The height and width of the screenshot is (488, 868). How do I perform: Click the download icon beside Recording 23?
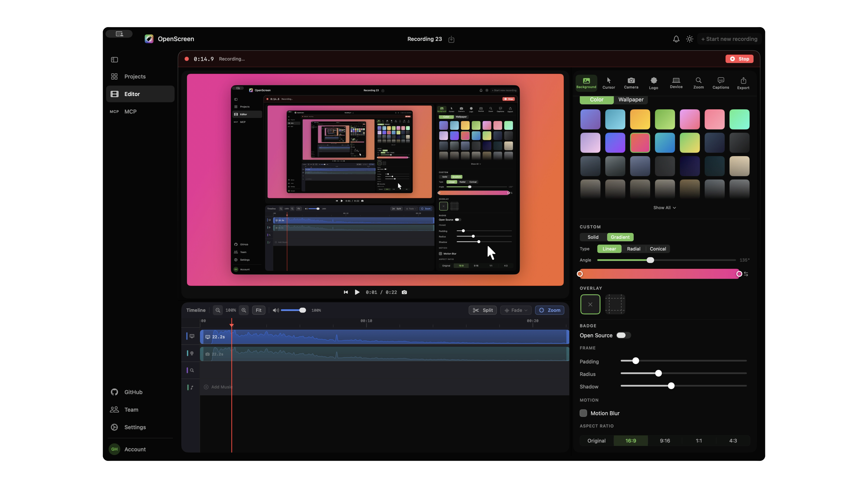pos(451,39)
